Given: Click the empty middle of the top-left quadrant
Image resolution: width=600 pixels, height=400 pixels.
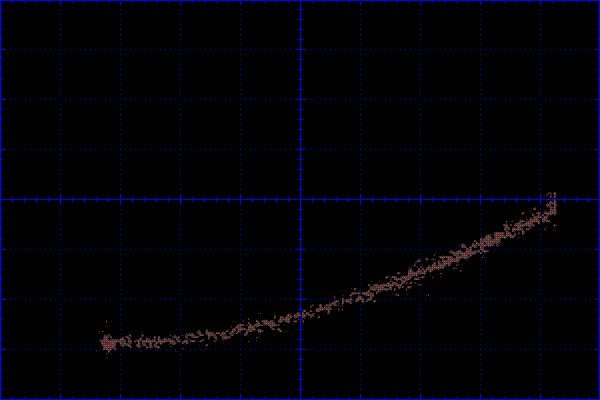Looking at the screenshot, I should tap(150, 100).
